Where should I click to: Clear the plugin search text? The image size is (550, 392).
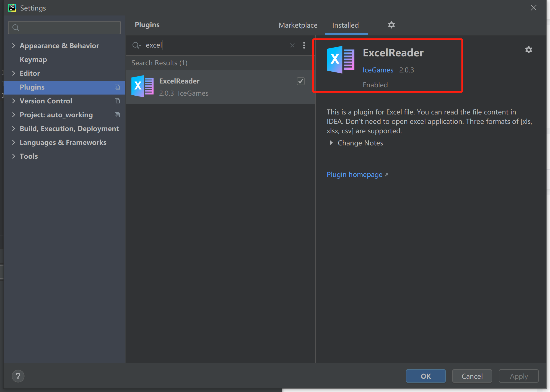click(292, 45)
